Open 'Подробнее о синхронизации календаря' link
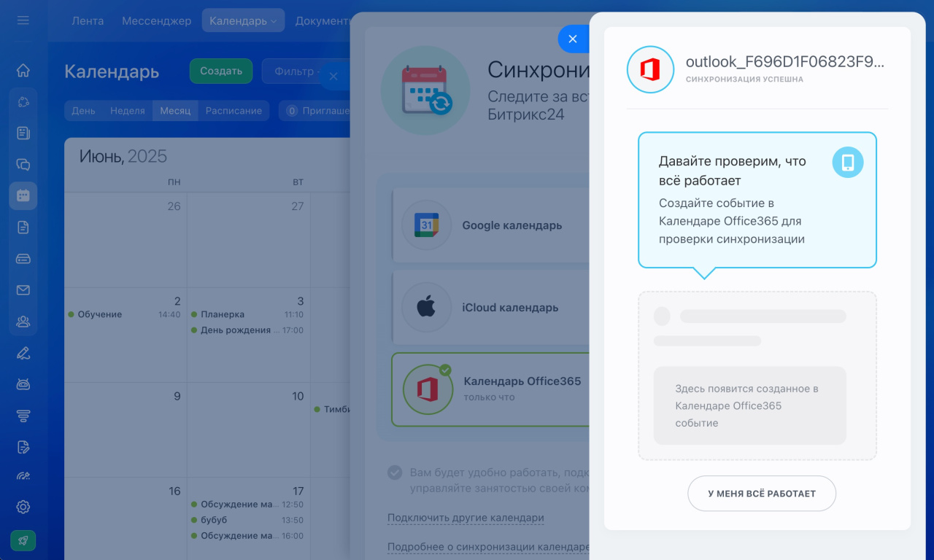 [x=488, y=547]
